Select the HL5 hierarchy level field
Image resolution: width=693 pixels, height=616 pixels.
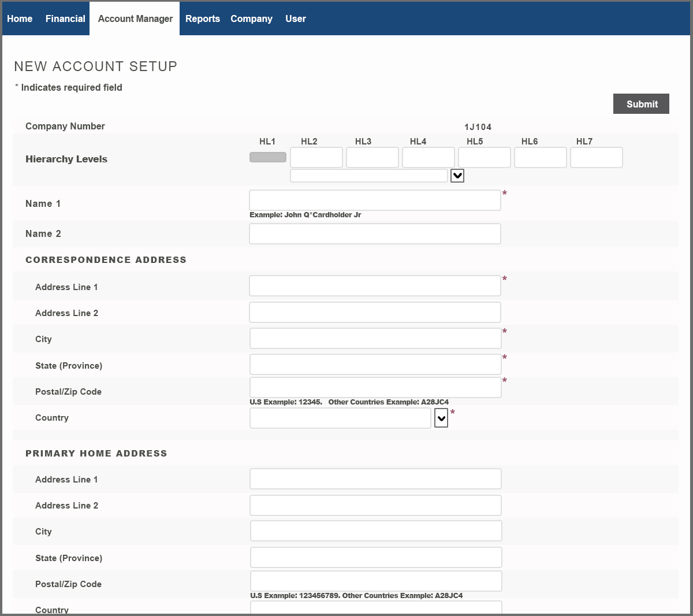pos(484,158)
